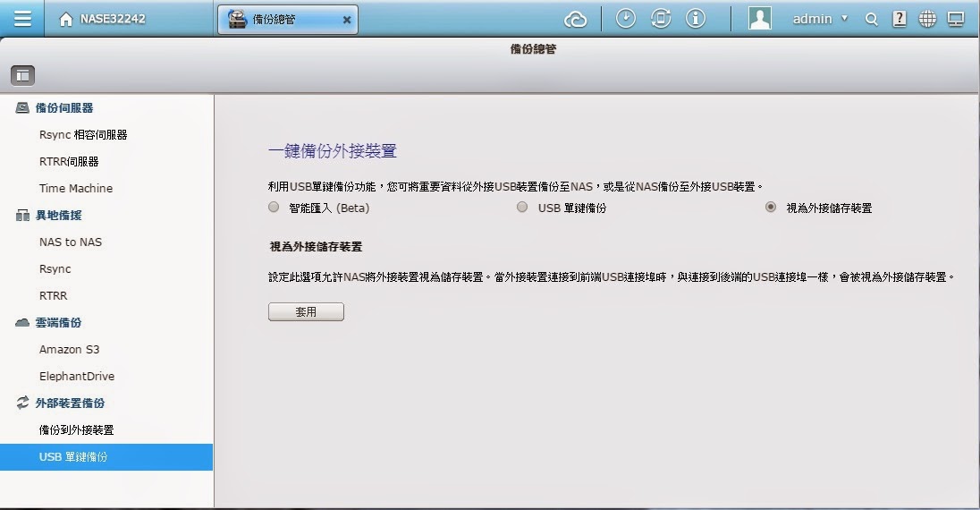Open the help question mark icon

pos(900,19)
